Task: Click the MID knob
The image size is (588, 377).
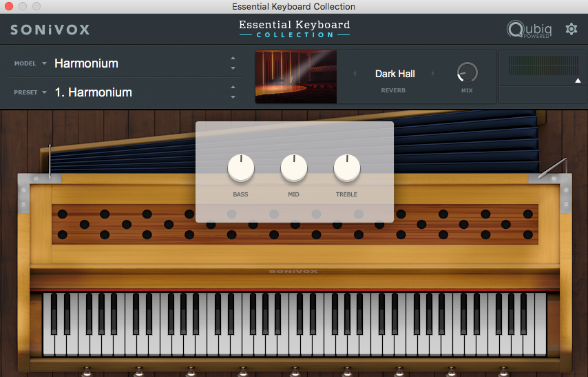Action: point(293,167)
